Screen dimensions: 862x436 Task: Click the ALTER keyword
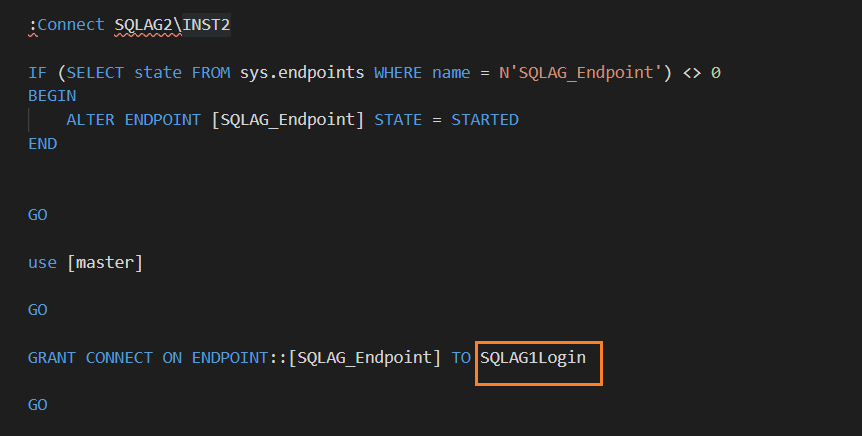click(x=90, y=120)
